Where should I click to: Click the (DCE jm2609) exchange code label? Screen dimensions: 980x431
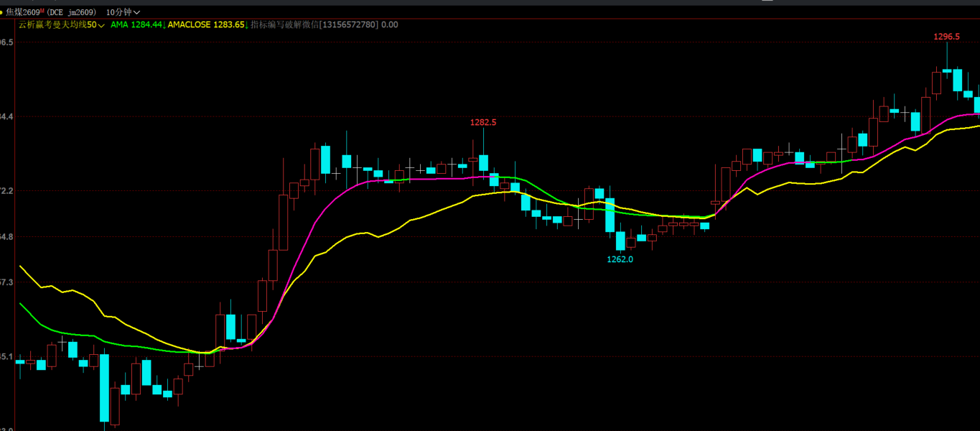point(72,12)
